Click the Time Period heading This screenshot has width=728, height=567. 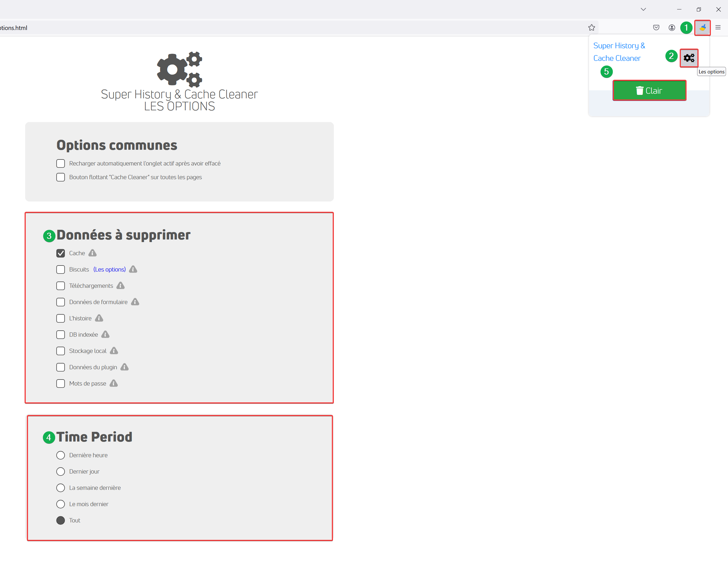(x=94, y=437)
